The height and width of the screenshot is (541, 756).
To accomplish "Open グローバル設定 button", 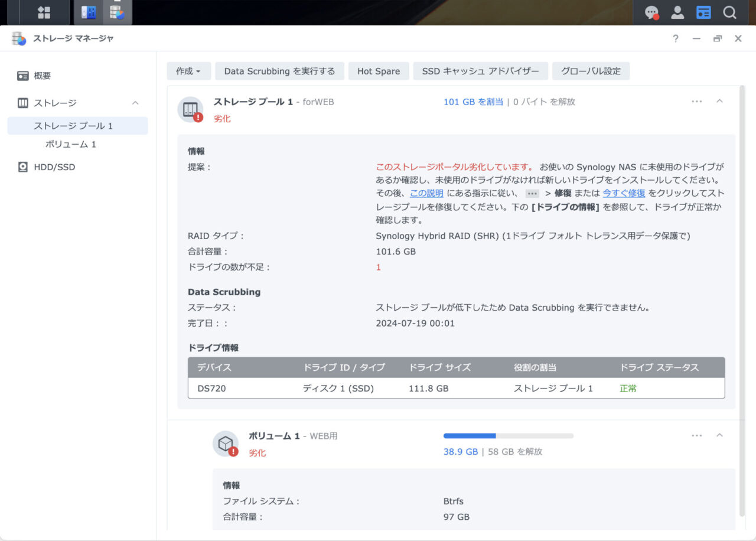I will coord(591,71).
